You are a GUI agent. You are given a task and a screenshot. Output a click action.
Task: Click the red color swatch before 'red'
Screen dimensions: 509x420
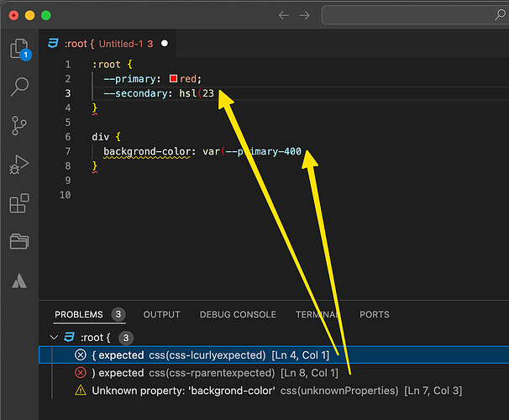[x=173, y=79]
